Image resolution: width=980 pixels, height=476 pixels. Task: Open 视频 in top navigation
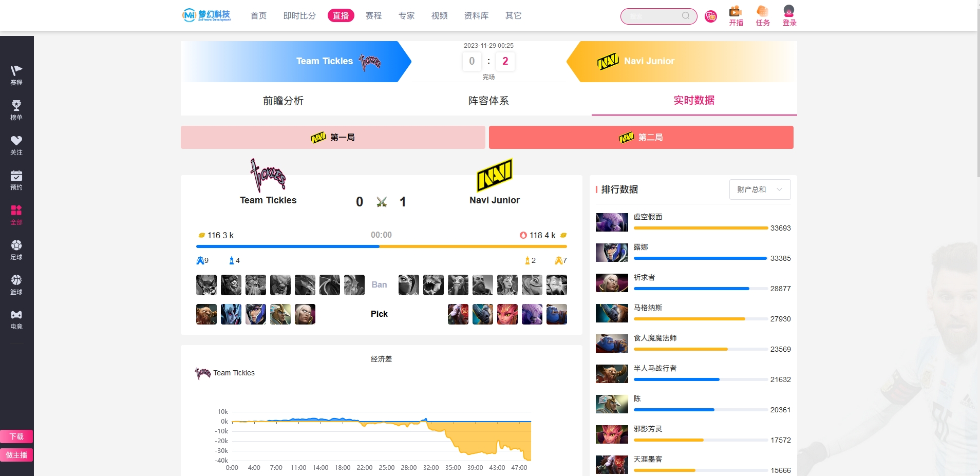(x=439, y=16)
